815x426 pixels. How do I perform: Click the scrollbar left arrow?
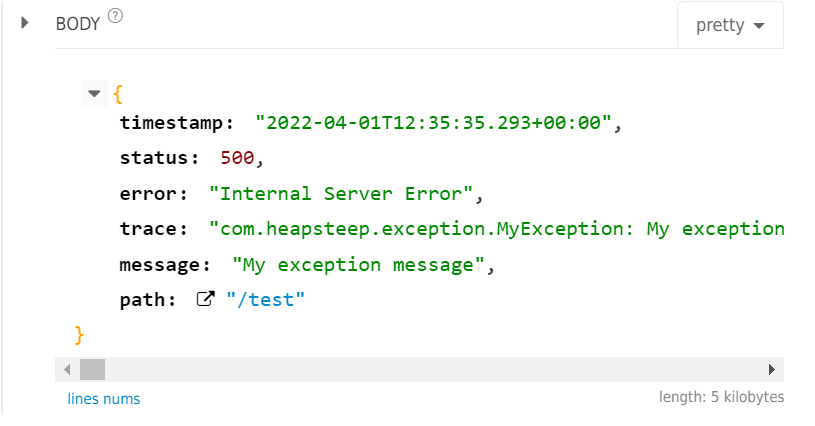pos(67,369)
